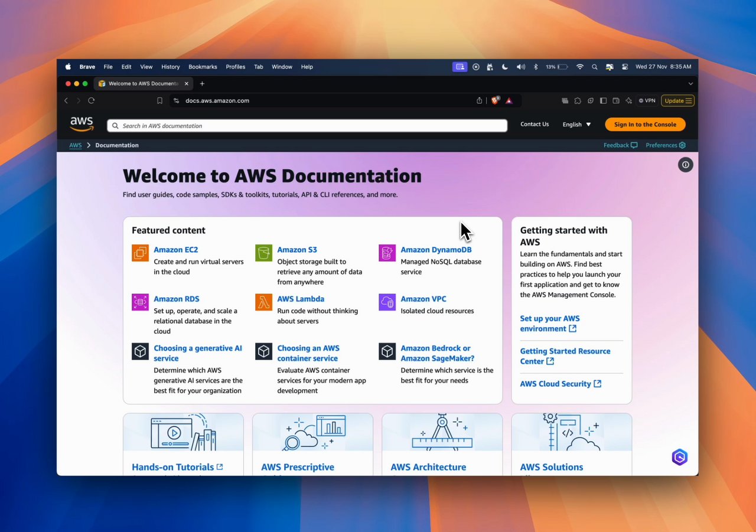Click the Amazon RDS icon
756x532 pixels.
[x=141, y=302]
